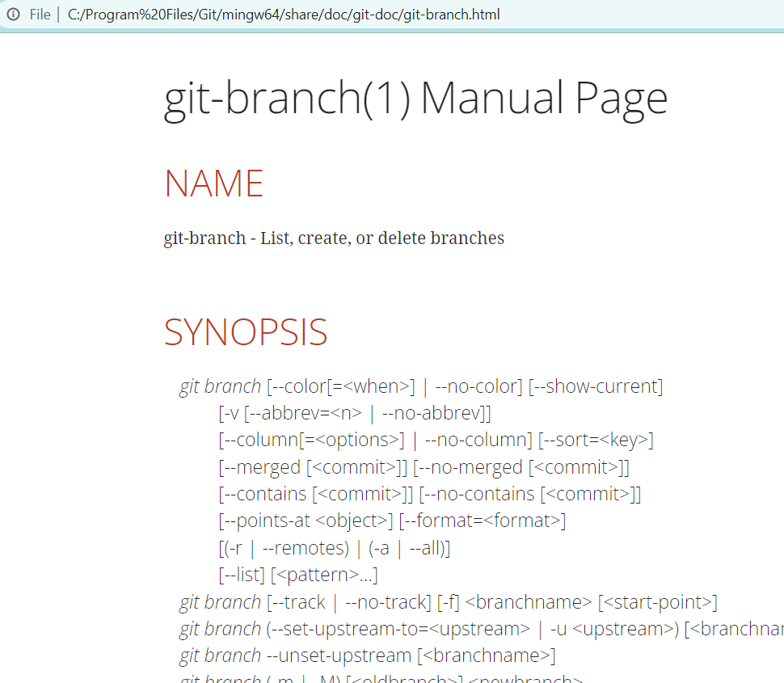Viewport: 784px width, 683px height.
Task: Click the "[-v [--abbrev=<n> | --no-abbrev]]" line
Action: point(355,414)
